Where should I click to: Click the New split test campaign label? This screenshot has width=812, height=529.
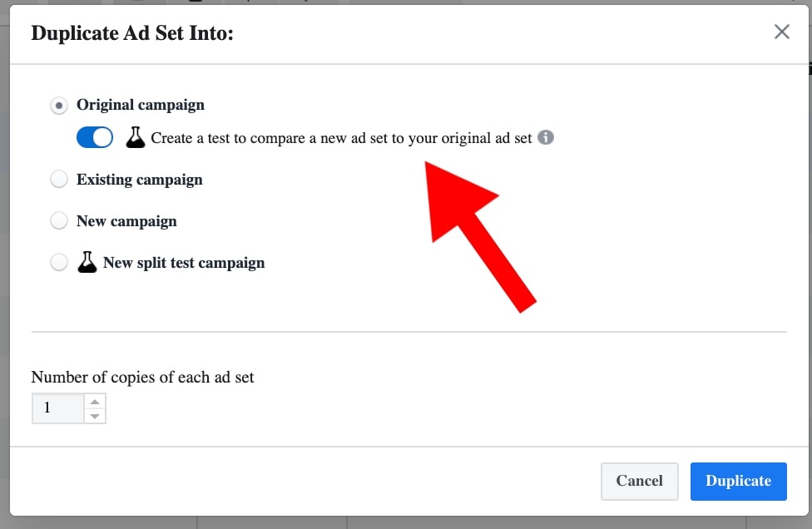point(184,263)
